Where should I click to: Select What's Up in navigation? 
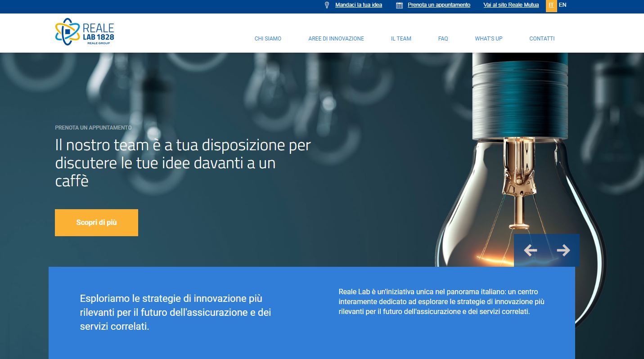tap(489, 39)
